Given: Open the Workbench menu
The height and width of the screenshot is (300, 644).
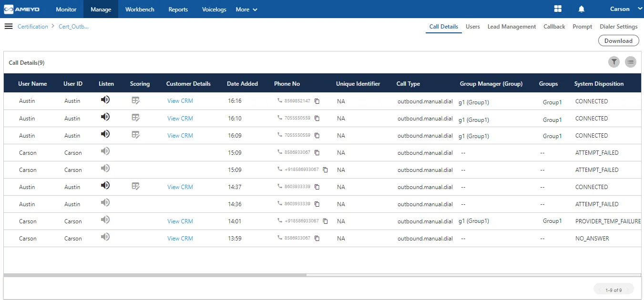Looking at the screenshot, I should [140, 10].
